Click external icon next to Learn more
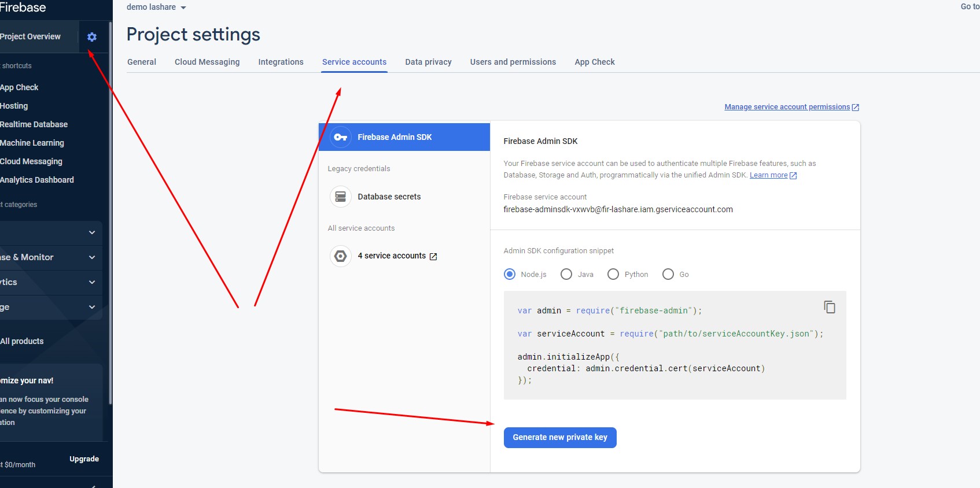980x488 pixels. pos(793,176)
